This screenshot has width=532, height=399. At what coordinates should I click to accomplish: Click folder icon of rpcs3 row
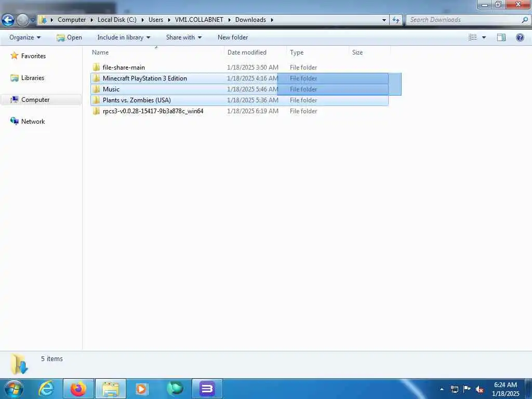[x=96, y=111]
